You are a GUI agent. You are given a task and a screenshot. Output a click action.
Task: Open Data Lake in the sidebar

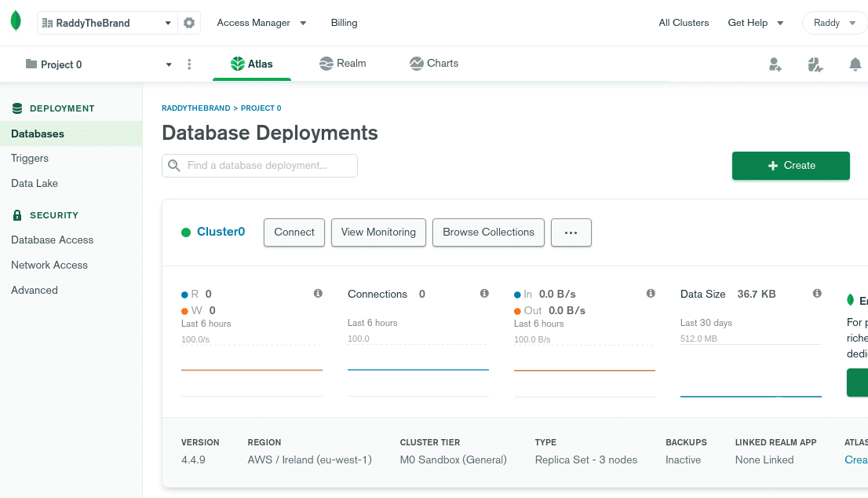(x=35, y=183)
